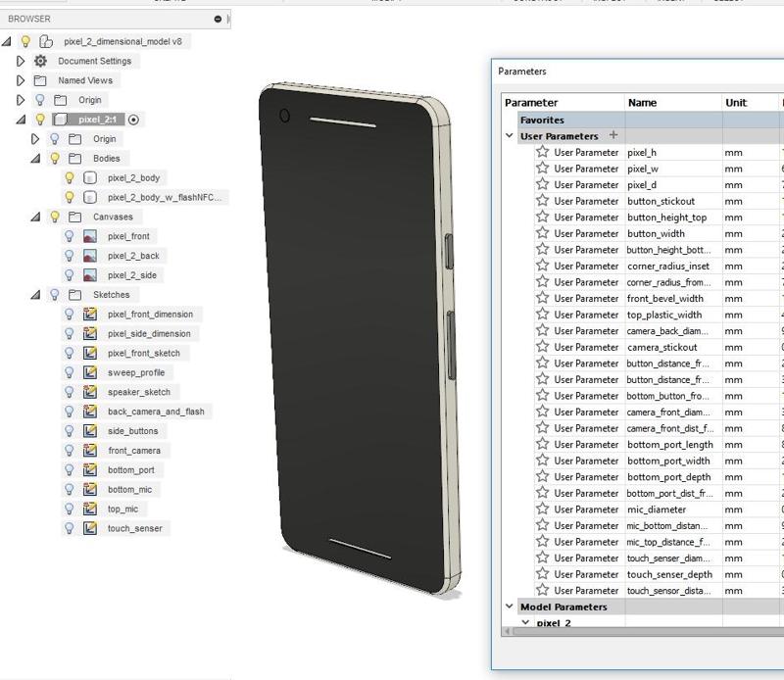The image size is (784, 680).
Task: Show the speaker_sketch using its lightbulb
Action: 70,392
